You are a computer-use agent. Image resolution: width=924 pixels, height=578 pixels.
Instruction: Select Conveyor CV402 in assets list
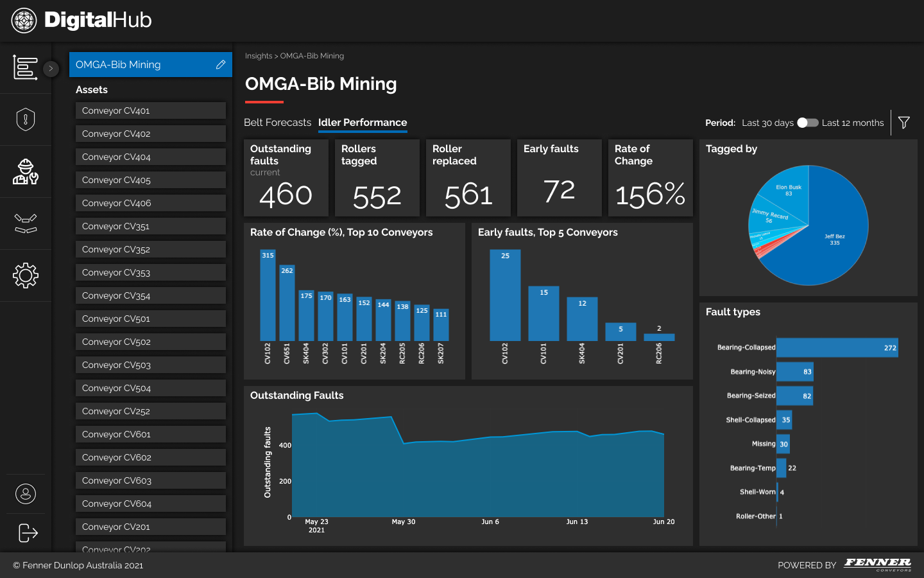point(151,134)
